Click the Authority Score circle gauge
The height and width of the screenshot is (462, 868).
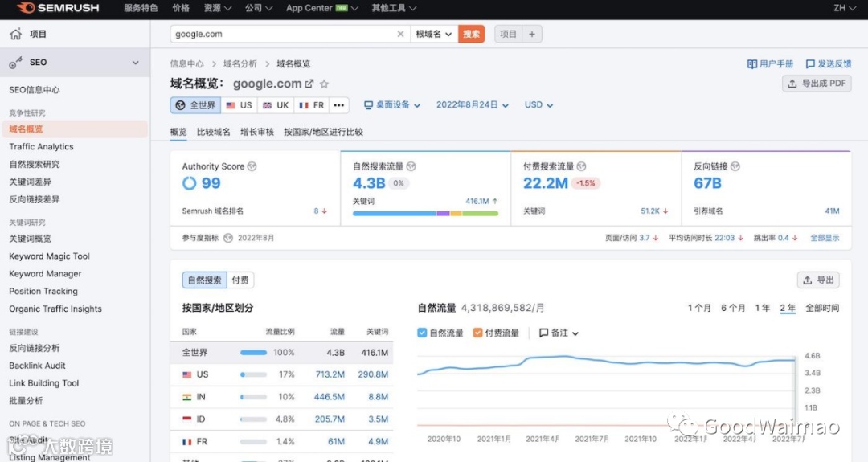tap(190, 183)
